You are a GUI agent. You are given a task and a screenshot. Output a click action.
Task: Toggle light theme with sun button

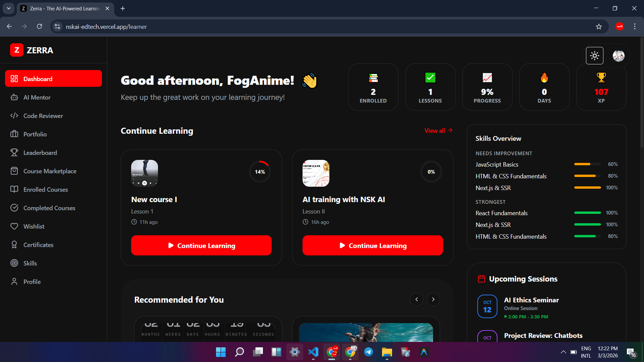pos(594,56)
